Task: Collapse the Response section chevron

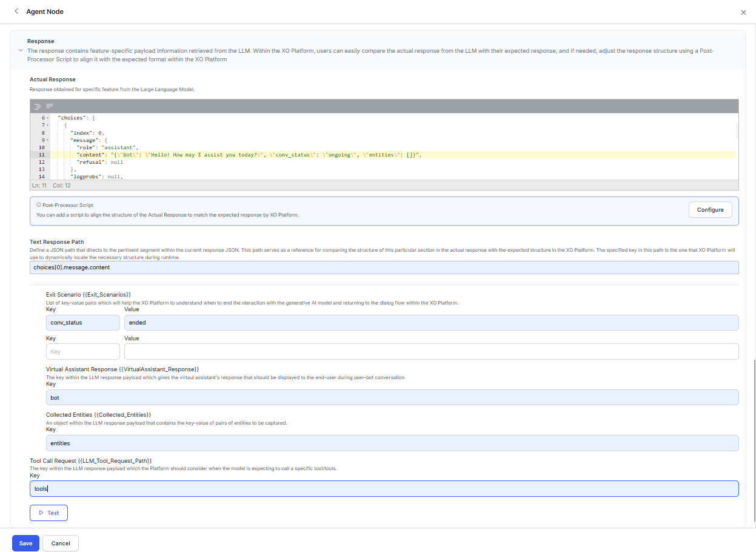Action: point(21,51)
